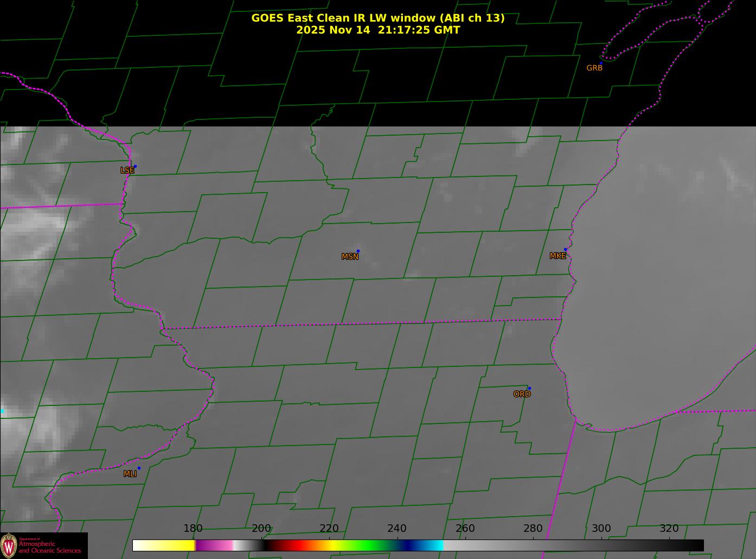
Task: Pick the cyan section of the colorbar
Action: coord(434,545)
